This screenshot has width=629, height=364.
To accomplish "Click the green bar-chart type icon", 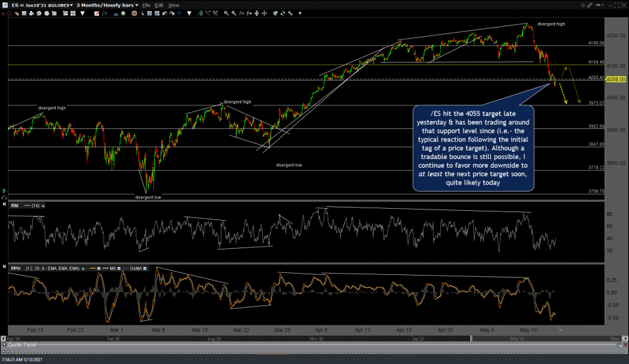I will (104, 14).
